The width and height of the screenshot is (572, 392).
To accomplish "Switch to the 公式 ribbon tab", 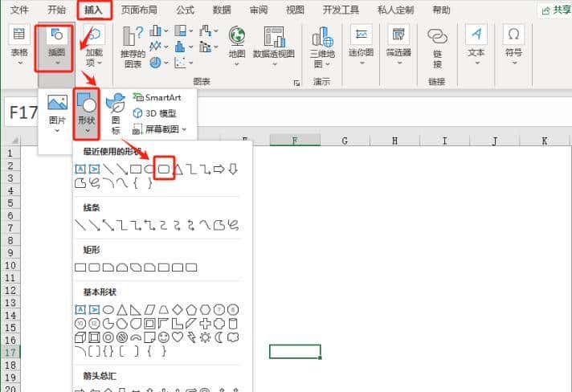I will click(x=185, y=10).
